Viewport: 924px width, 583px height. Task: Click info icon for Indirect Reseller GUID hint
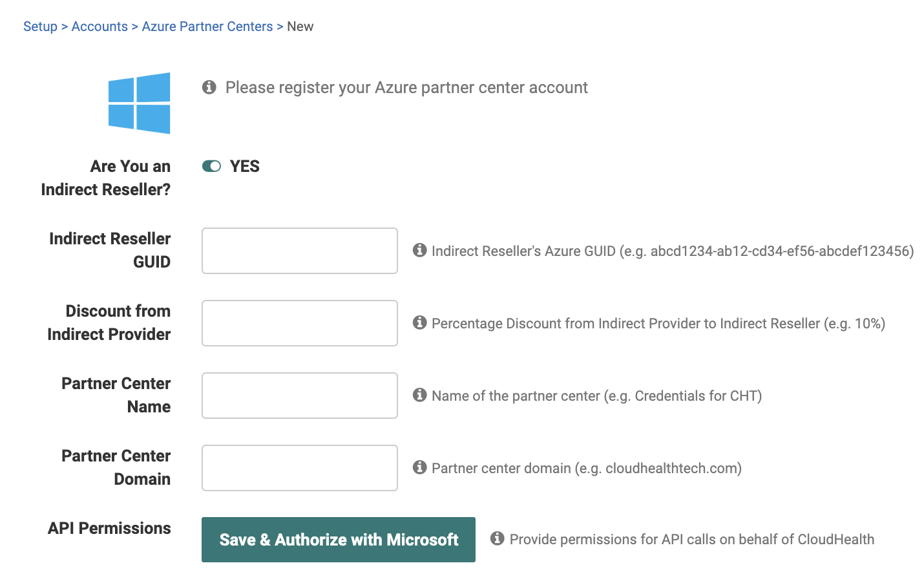(420, 249)
